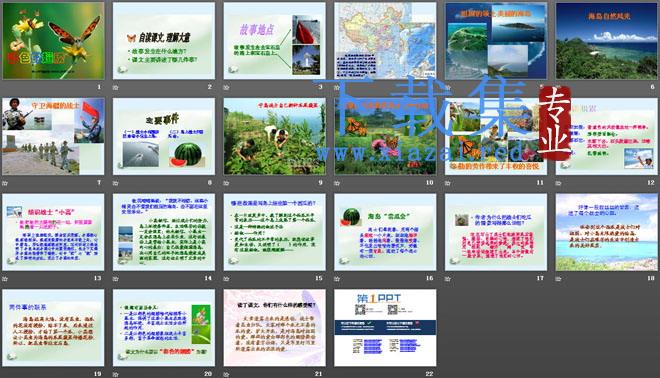
Task: Open slide 2 about reading the text
Action: click(164, 41)
